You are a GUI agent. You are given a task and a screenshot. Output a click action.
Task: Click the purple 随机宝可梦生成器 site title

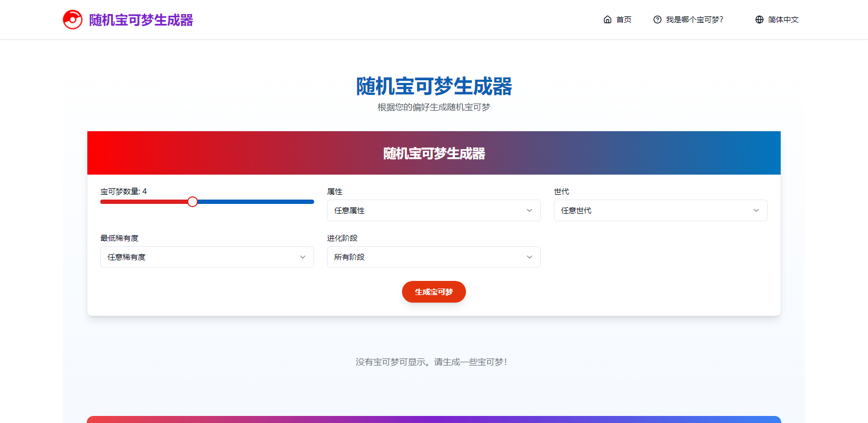click(x=141, y=20)
